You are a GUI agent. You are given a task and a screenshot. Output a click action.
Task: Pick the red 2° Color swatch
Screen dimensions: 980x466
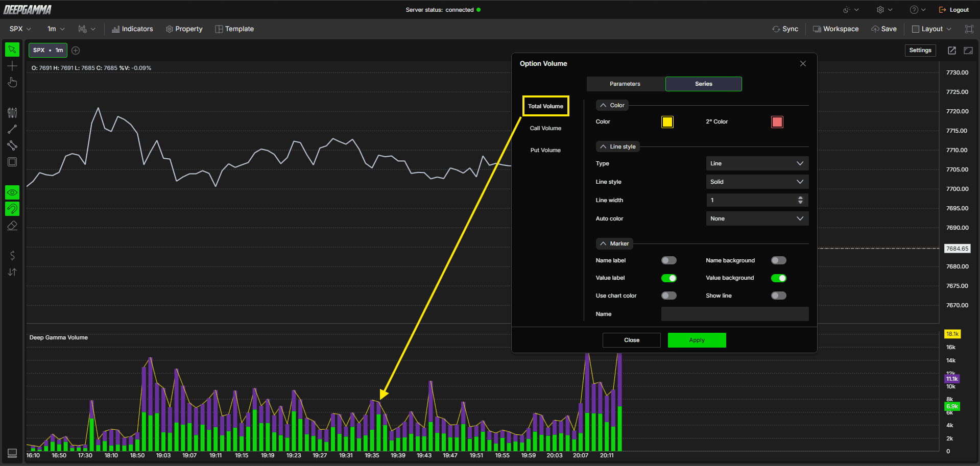[777, 122]
